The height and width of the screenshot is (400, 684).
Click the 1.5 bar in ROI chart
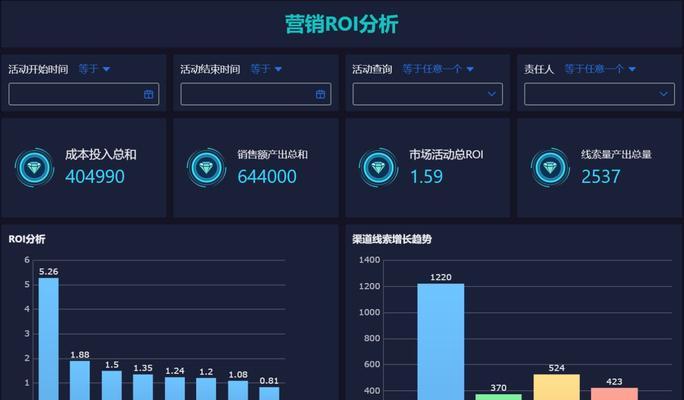112,386
